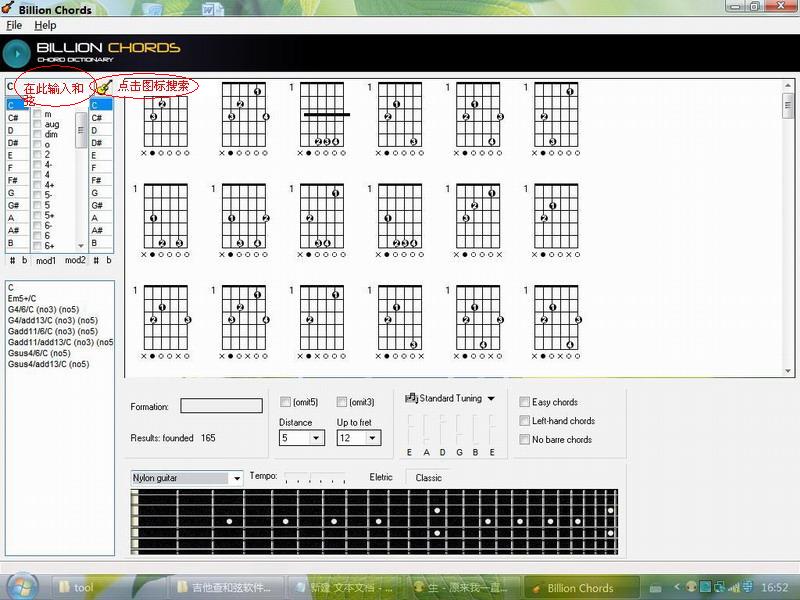The image size is (800, 600).
Task: Check the 'aug' modifier checkbox
Action: pyautogui.click(x=37, y=124)
